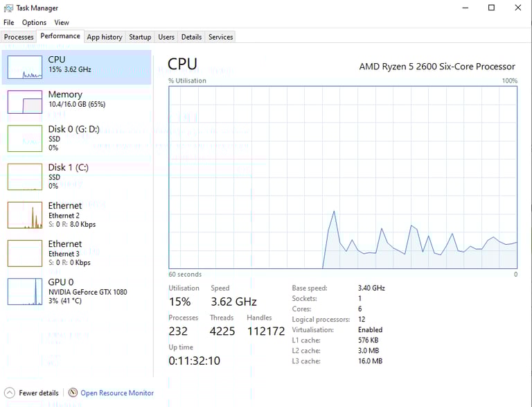Image resolution: width=532 pixels, height=407 pixels.
Task: Open the View menu
Action: pos(62,23)
